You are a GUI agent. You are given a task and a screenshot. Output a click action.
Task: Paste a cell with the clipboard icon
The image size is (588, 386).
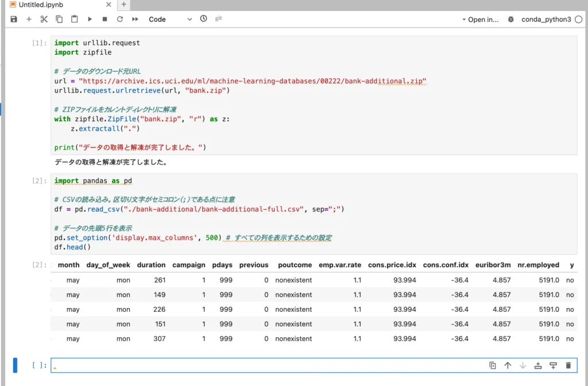pos(74,19)
